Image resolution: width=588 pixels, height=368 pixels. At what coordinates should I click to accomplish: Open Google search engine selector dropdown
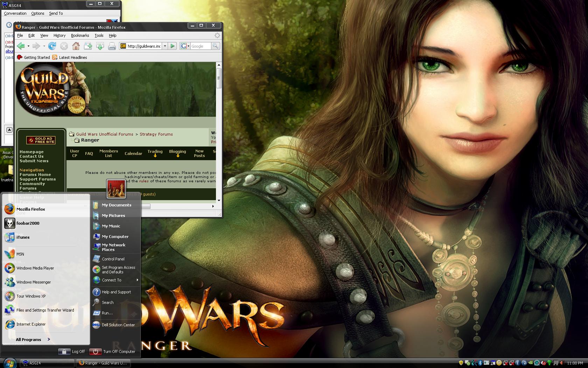click(x=185, y=46)
